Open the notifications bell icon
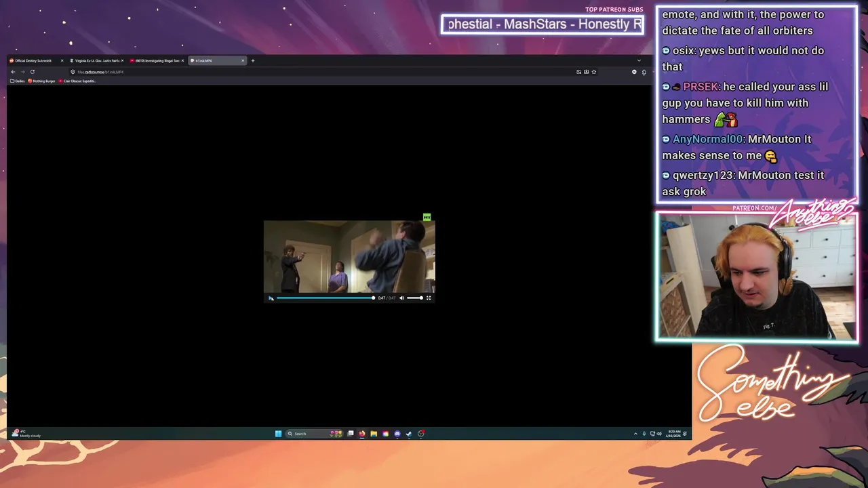 coord(685,434)
